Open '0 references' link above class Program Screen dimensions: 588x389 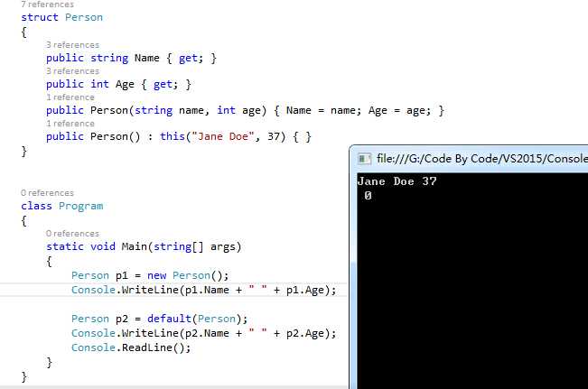[x=47, y=193]
